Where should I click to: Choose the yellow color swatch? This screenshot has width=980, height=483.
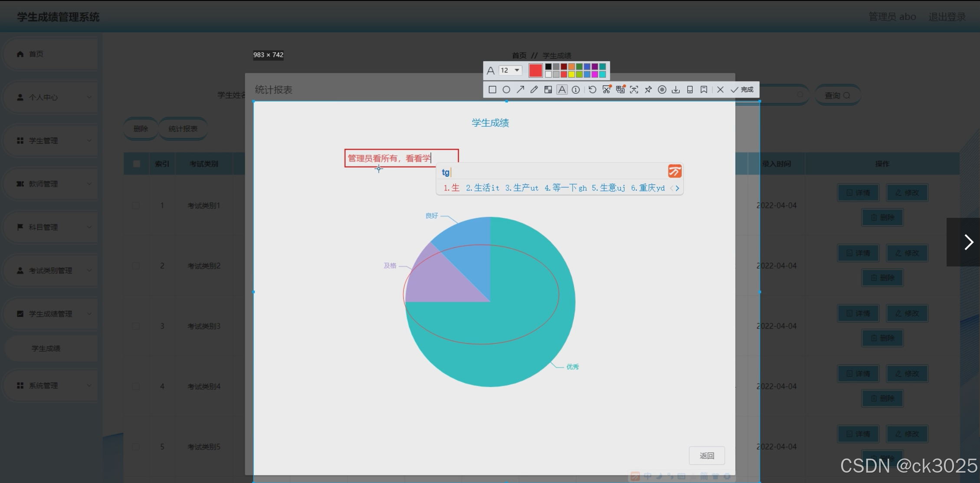coord(572,75)
